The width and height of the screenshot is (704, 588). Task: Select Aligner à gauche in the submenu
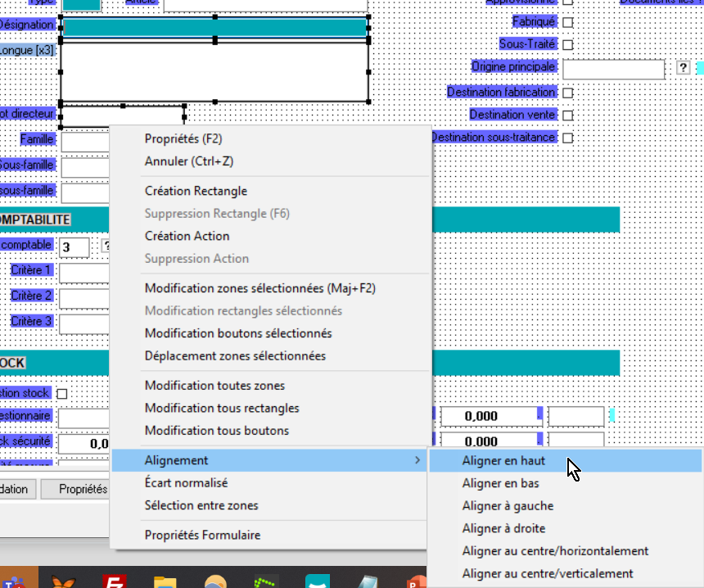508,506
